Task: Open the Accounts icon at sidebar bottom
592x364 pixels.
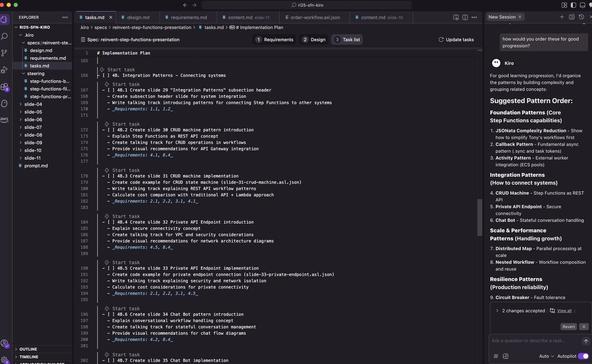Action: click(4, 343)
